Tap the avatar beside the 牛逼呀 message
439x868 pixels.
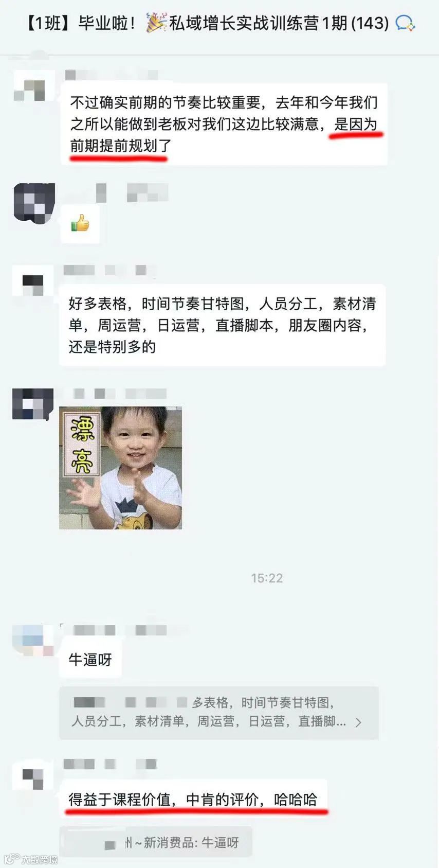click(x=33, y=640)
